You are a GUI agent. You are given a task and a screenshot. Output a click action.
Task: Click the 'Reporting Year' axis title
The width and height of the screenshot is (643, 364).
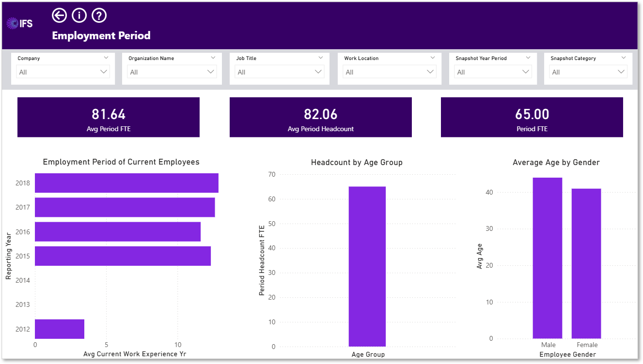[x=9, y=256]
